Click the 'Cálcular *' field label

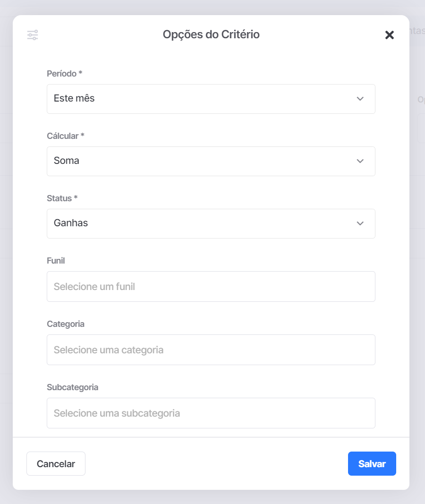(66, 136)
